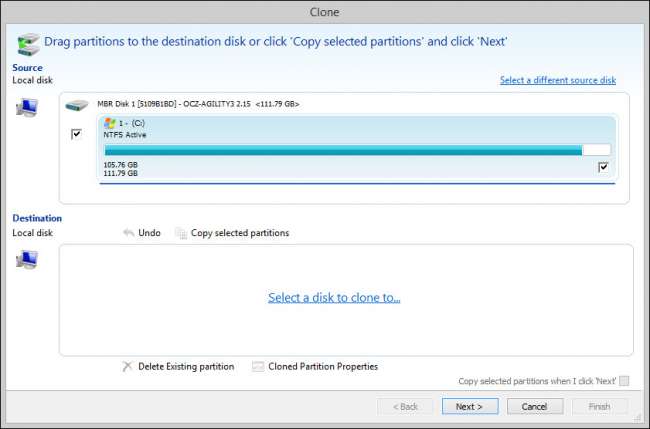Viewport: 650px width, 429px height.
Task: Click the Cloned Partition Properties icon
Action: (x=258, y=367)
